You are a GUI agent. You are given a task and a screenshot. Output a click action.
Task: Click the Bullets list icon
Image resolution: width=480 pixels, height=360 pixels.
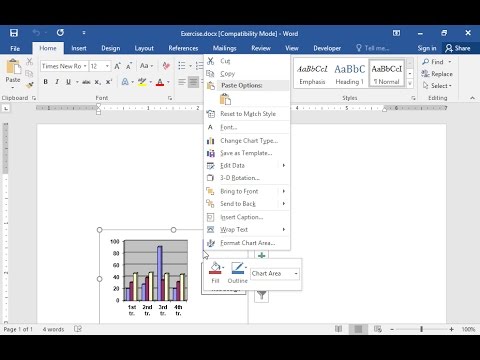click(182, 66)
